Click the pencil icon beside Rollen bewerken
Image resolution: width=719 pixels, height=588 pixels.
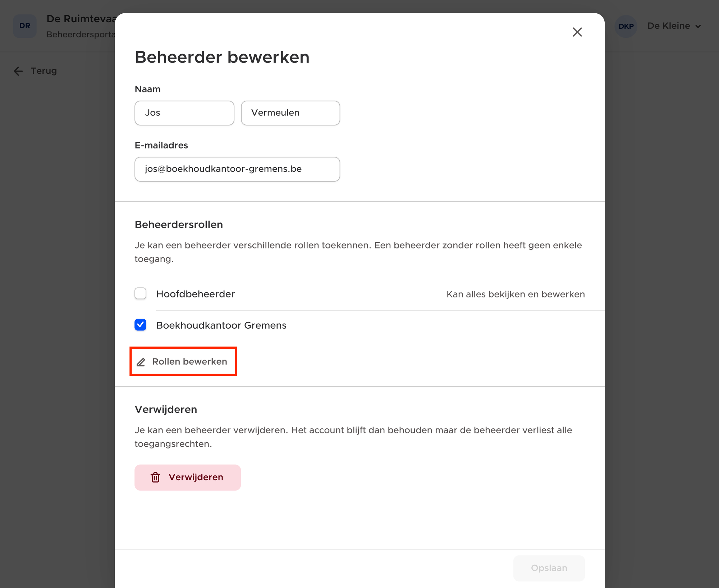[x=141, y=362]
